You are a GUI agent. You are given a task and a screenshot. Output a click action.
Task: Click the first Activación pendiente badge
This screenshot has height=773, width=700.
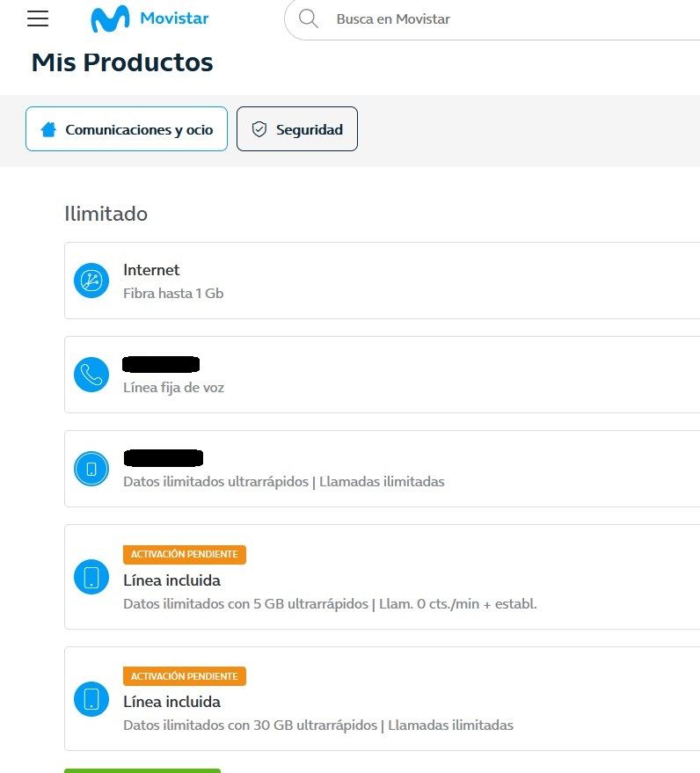tap(185, 555)
